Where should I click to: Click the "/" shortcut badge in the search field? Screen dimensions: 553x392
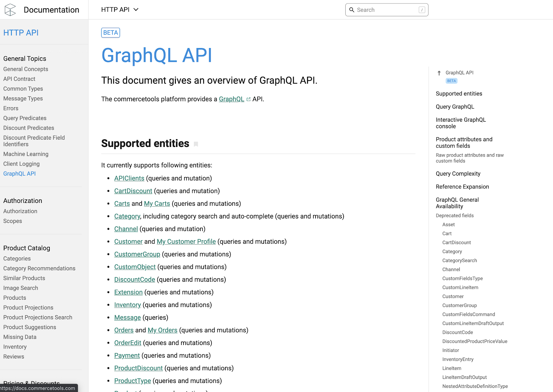(x=421, y=10)
